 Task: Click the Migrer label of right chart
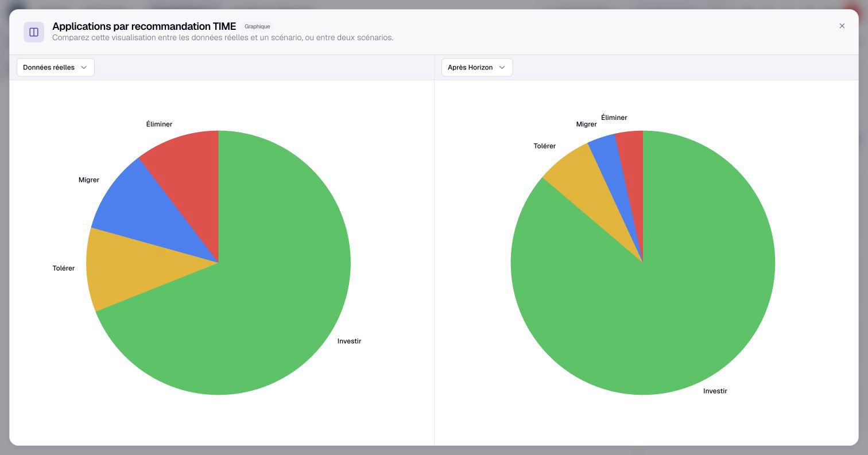pos(586,124)
